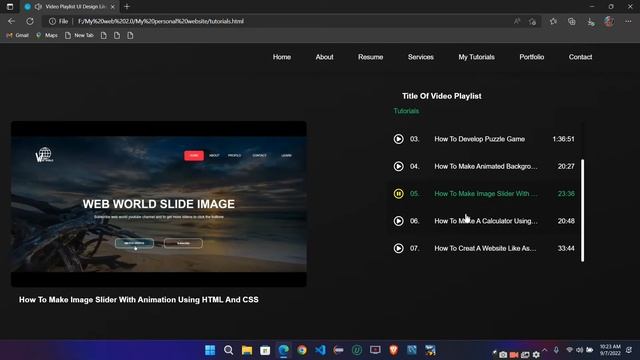Open the Collections icon in toolbar
The image size is (640, 360).
click(x=571, y=21)
